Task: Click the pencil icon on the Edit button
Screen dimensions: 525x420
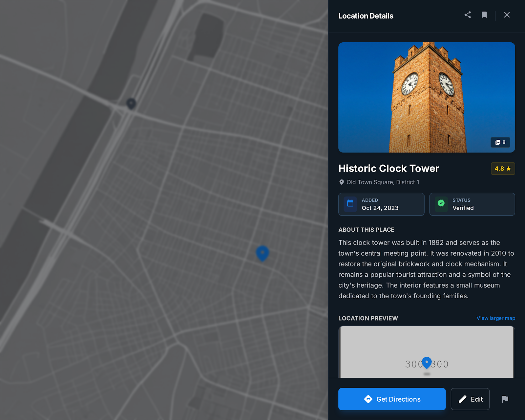Action: tap(462, 399)
